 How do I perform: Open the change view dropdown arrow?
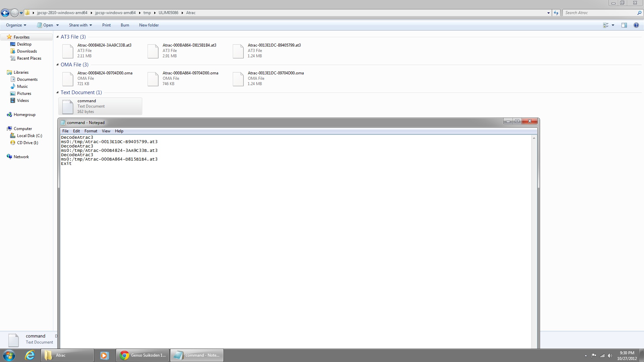point(613,25)
